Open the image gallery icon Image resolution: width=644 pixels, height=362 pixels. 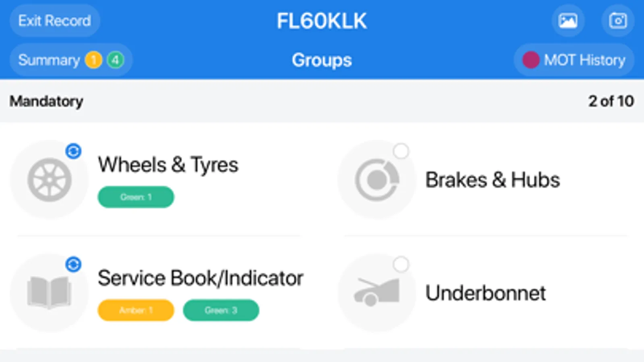(568, 21)
